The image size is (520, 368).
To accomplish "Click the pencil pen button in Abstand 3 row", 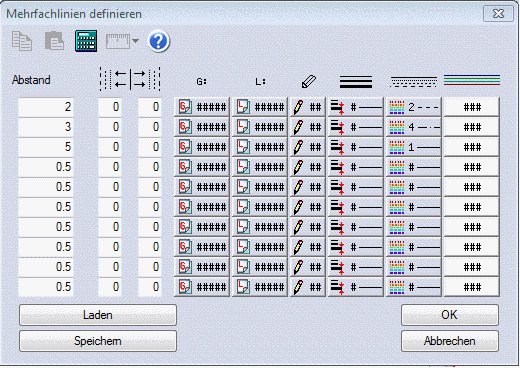I will tap(308, 127).
